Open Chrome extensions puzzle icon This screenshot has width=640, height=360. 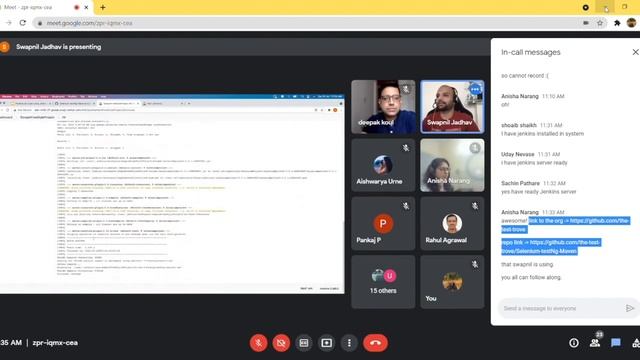point(617,23)
